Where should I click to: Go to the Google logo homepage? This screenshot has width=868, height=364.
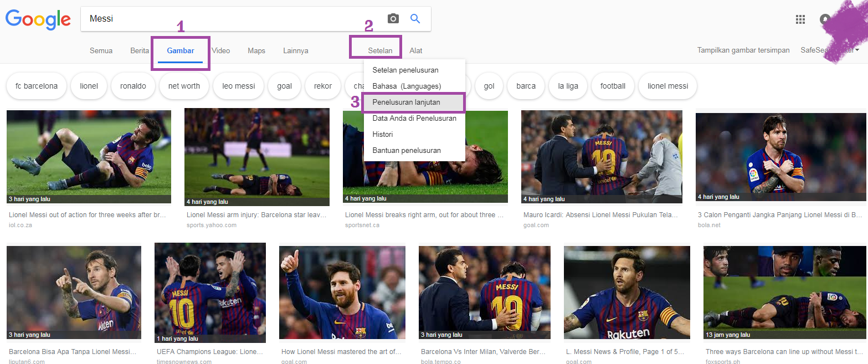(38, 19)
